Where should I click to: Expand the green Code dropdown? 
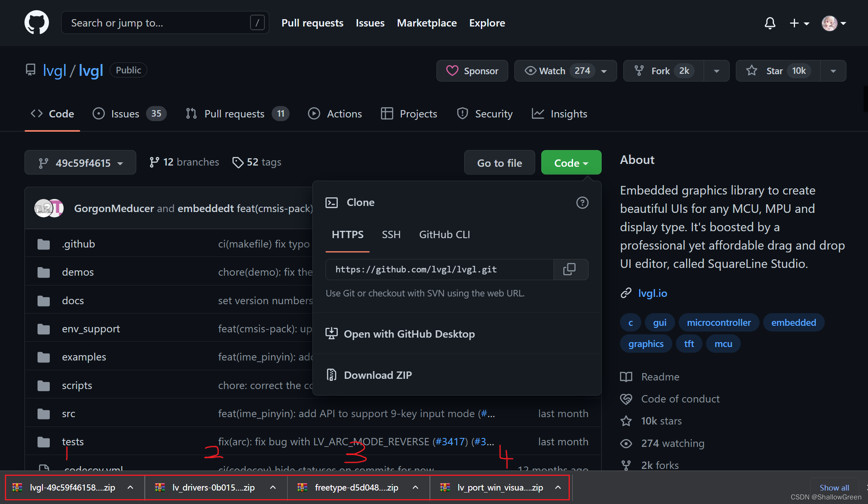[x=571, y=162]
